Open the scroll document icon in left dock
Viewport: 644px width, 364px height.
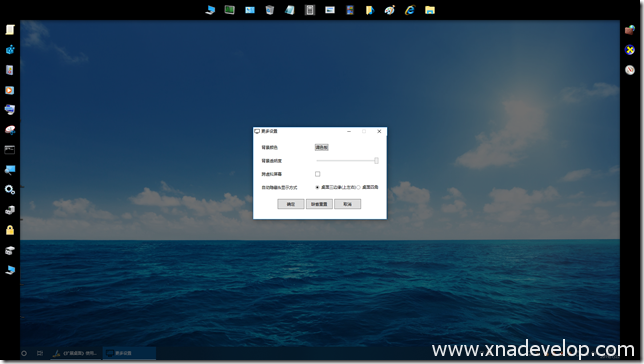10,30
